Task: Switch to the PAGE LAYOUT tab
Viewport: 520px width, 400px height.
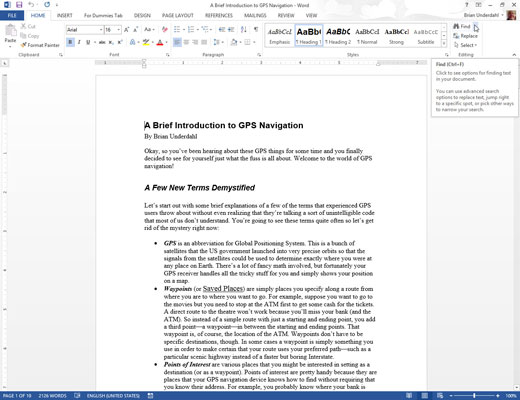Action: (178, 15)
